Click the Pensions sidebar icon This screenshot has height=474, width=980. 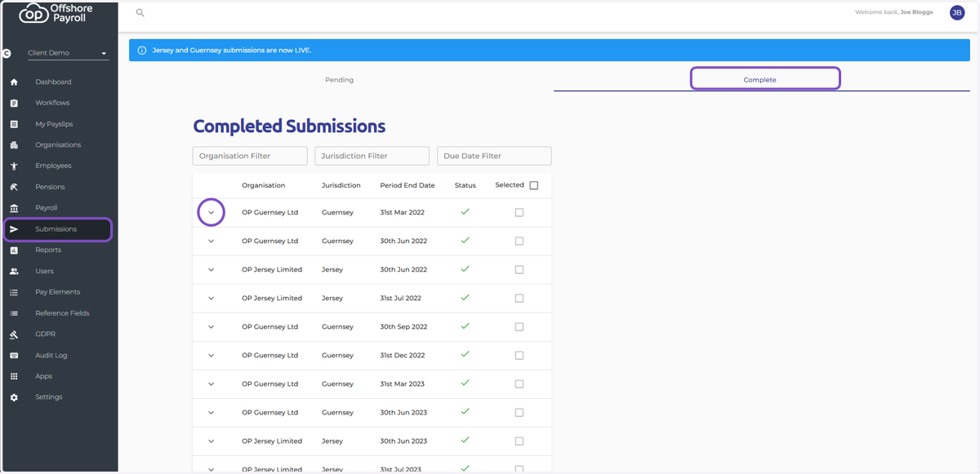(x=14, y=188)
